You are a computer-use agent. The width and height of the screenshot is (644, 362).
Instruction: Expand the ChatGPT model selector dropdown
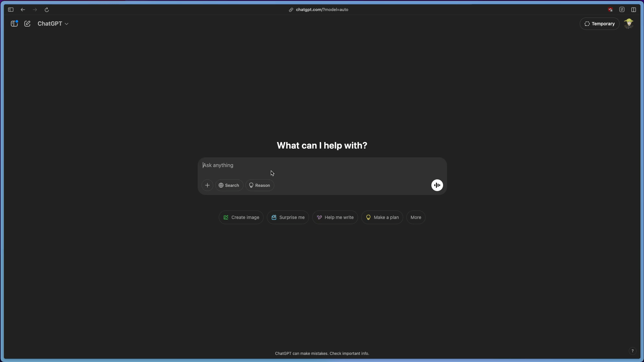tap(53, 24)
